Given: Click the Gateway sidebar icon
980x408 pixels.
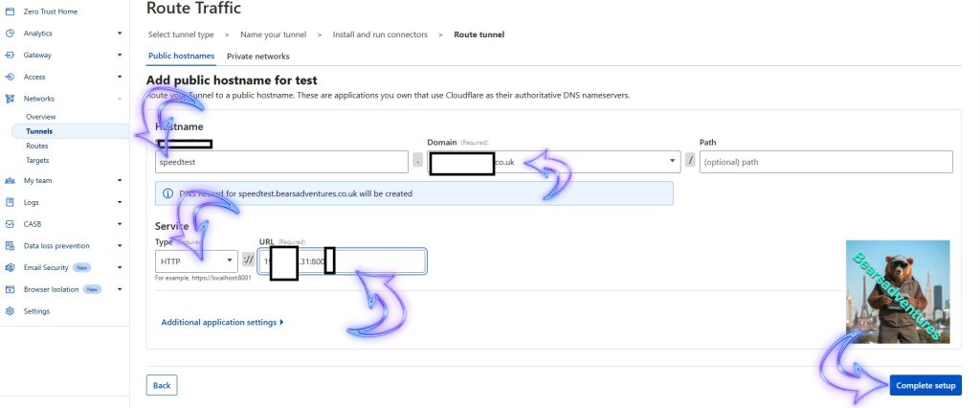Looking at the screenshot, I should [x=10, y=55].
